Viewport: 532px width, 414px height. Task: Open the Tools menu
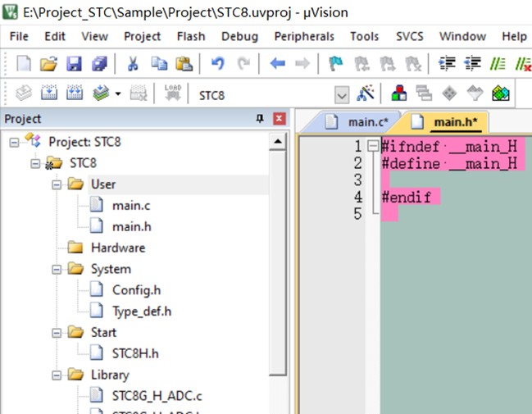coord(365,36)
